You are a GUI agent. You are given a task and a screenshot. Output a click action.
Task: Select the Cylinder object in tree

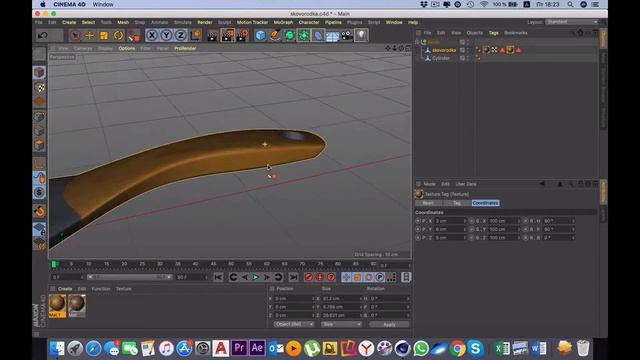(441, 58)
